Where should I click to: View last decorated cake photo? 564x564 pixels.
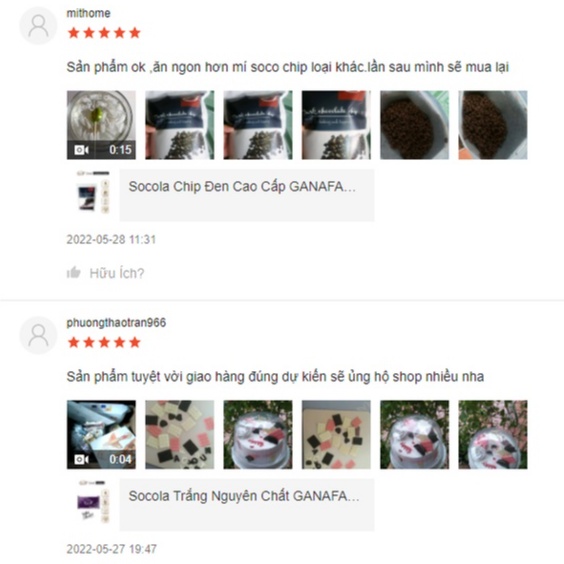coord(493,435)
